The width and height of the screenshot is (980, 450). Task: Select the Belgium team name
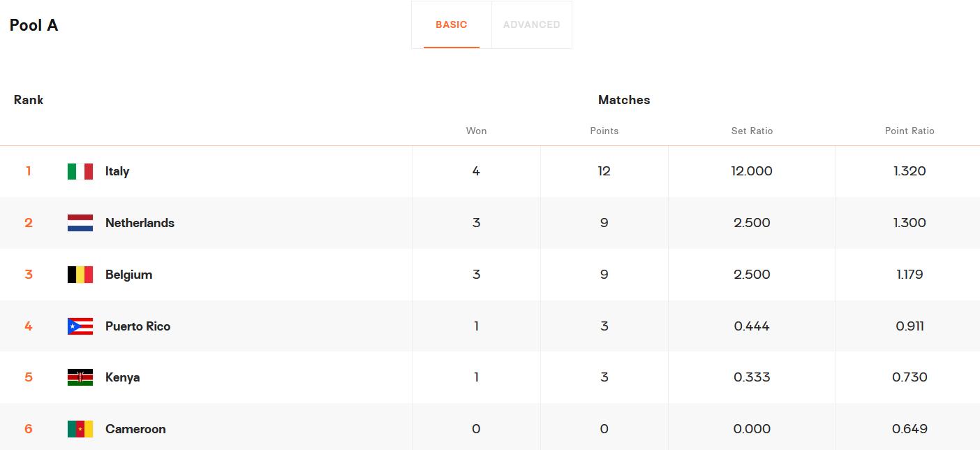click(128, 275)
